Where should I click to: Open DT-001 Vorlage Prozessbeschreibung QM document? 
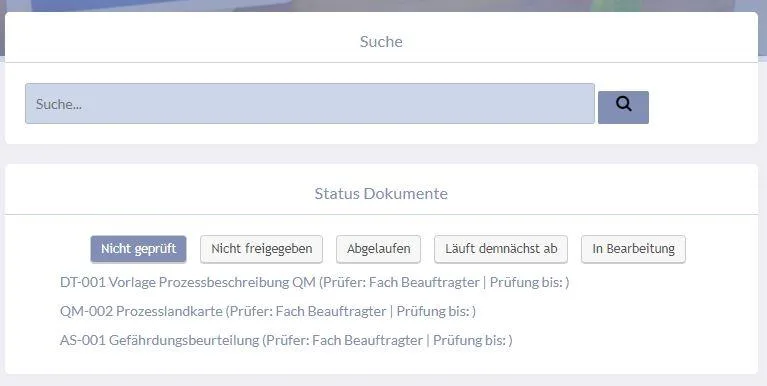point(315,282)
